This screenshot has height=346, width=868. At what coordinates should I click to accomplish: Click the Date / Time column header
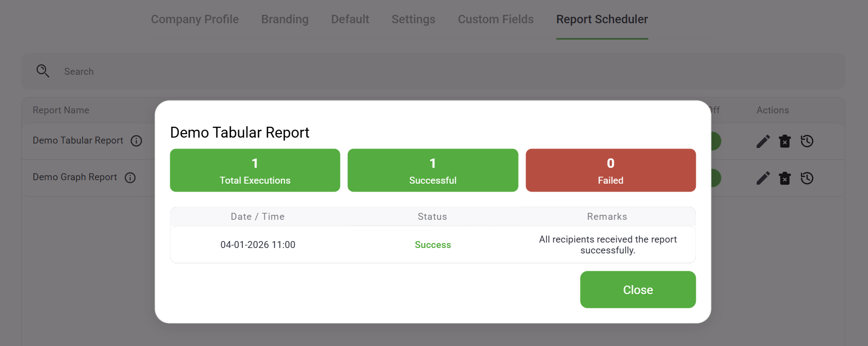point(257,217)
